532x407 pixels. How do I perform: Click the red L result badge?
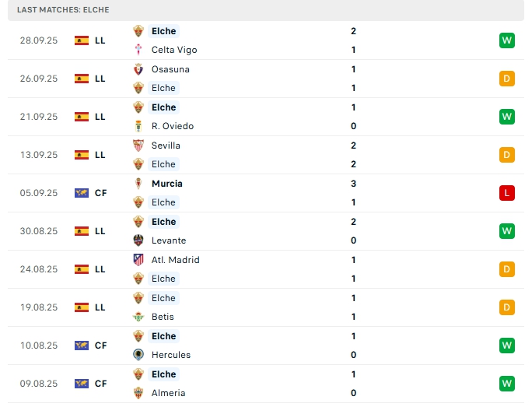click(508, 193)
